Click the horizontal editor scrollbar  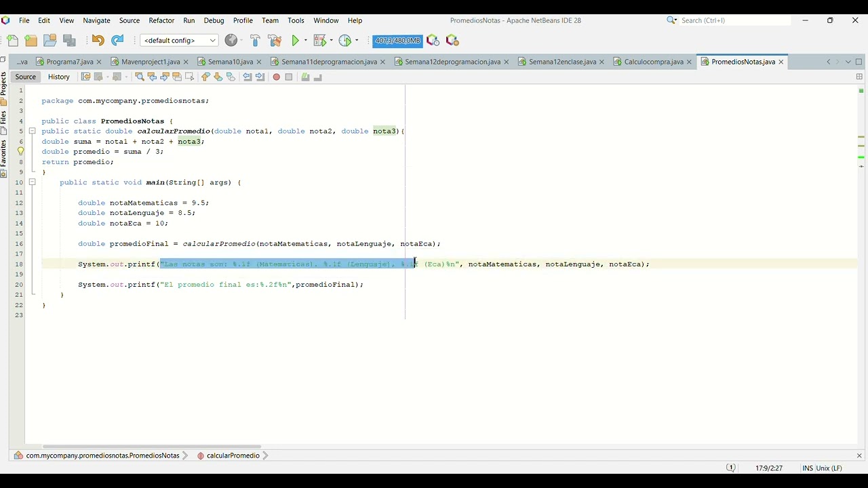pos(152,447)
